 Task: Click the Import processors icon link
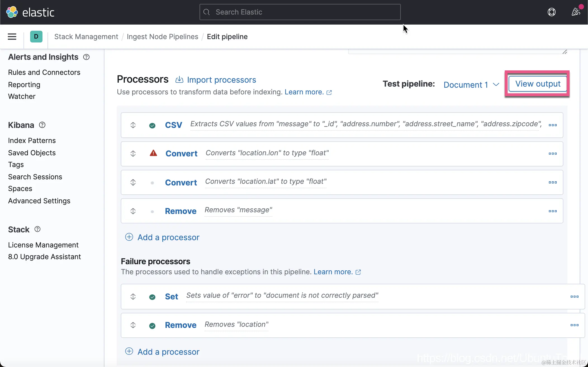pyautogui.click(x=216, y=80)
